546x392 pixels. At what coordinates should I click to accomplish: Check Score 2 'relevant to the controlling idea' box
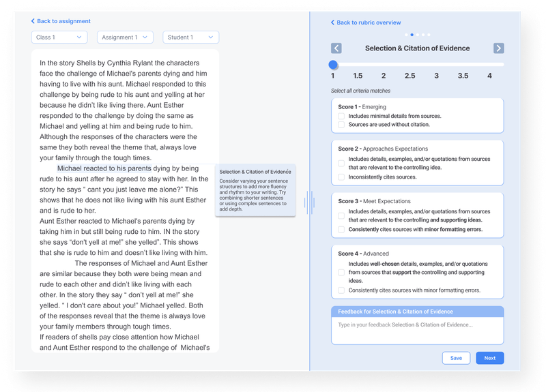(341, 163)
